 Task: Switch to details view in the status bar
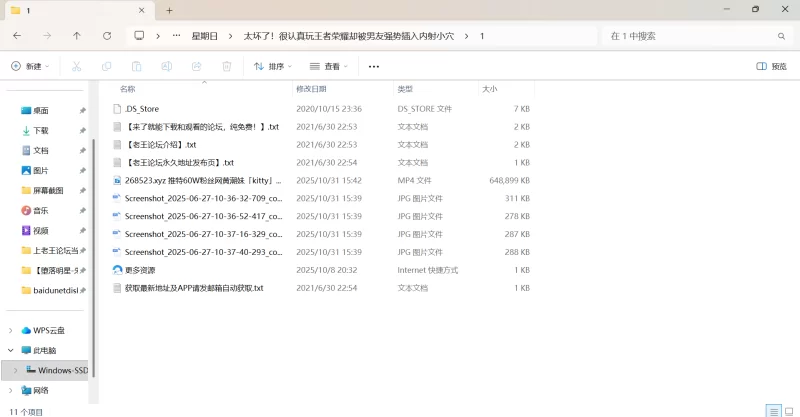pyautogui.click(x=772, y=410)
